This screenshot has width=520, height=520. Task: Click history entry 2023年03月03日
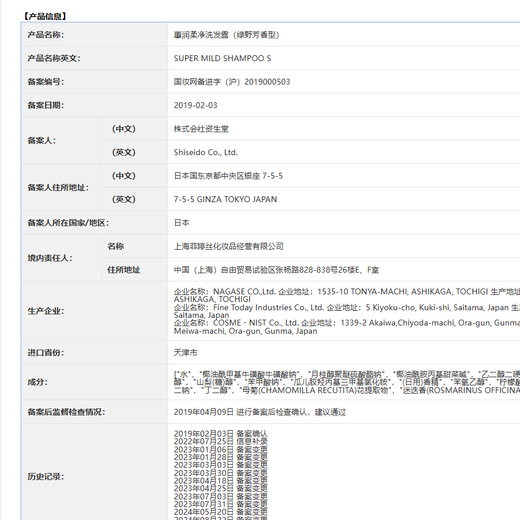[x=220, y=465]
